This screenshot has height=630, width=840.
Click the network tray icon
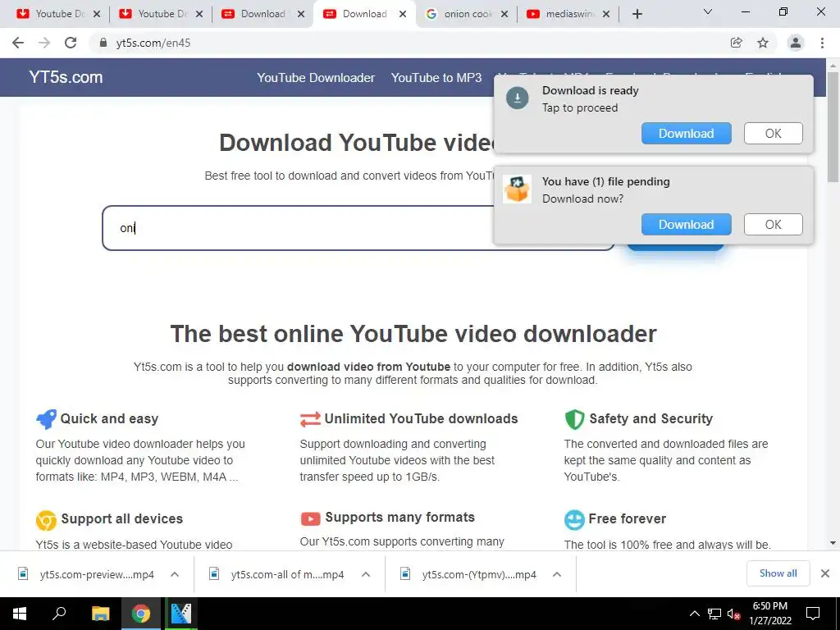tap(714, 614)
